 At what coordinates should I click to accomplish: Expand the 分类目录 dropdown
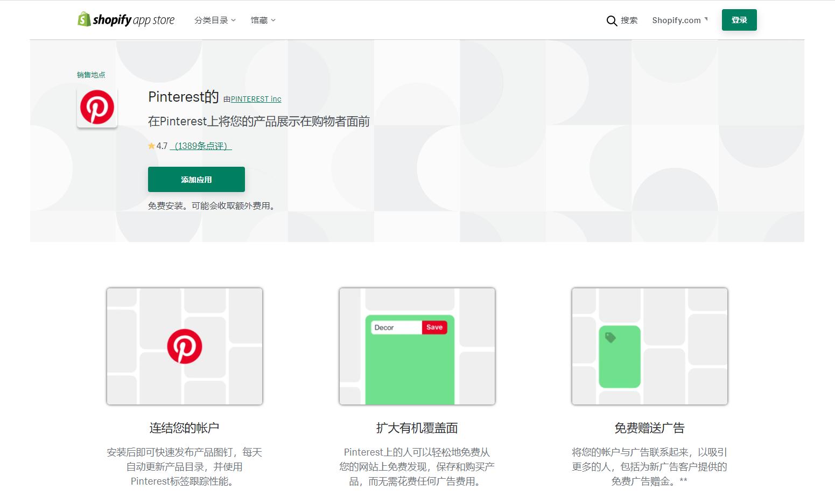(215, 20)
